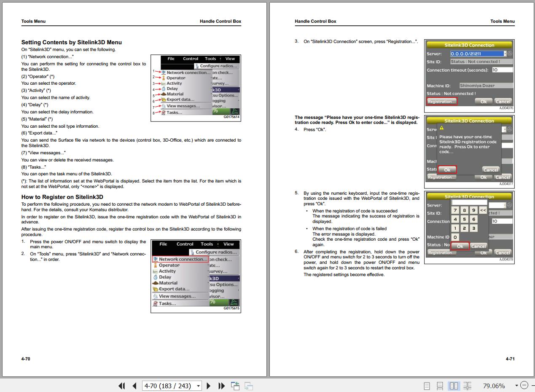Select the two-page side-by-side view
This screenshot has height=392, width=535.
[454, 386]
